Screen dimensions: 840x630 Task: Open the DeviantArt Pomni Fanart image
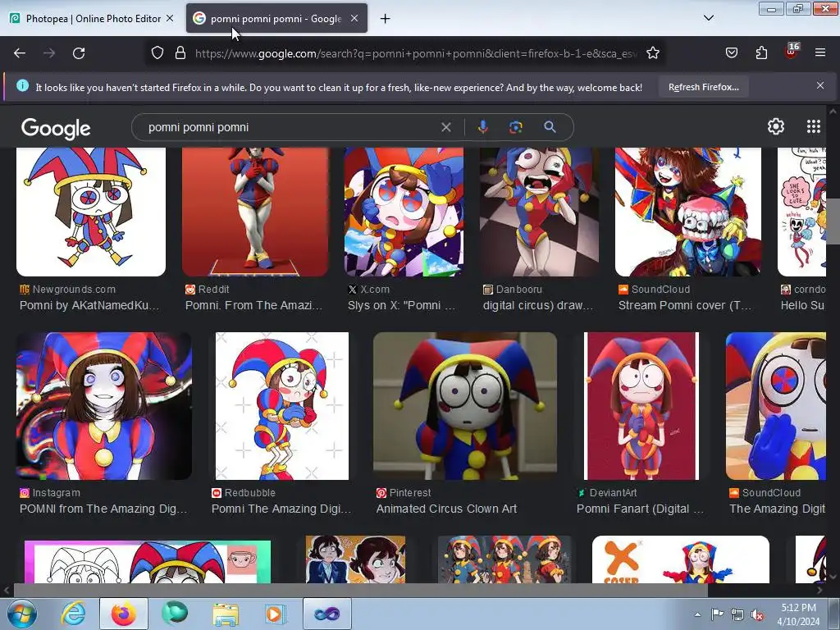click(x=641, y=406)
